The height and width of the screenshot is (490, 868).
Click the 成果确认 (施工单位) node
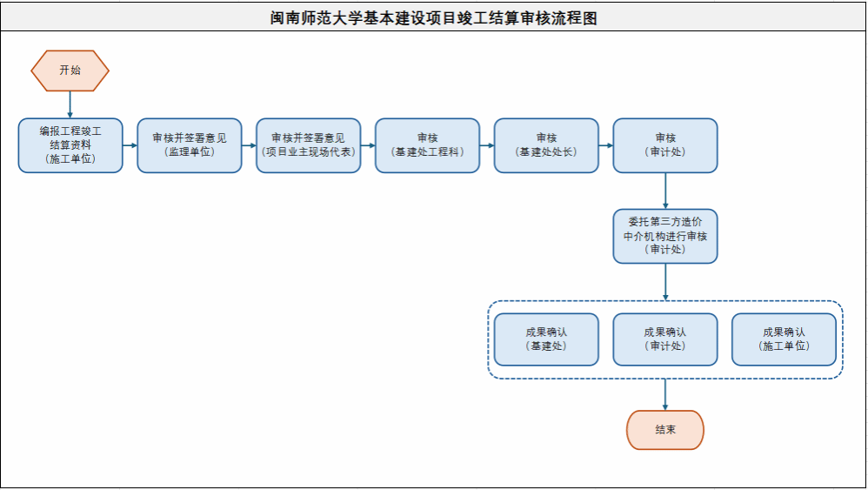pos(784,339)
